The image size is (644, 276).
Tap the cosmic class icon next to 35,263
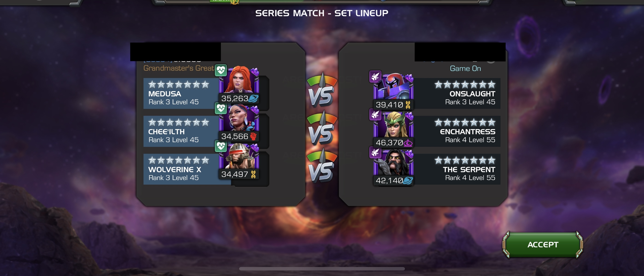pos(253,99)
